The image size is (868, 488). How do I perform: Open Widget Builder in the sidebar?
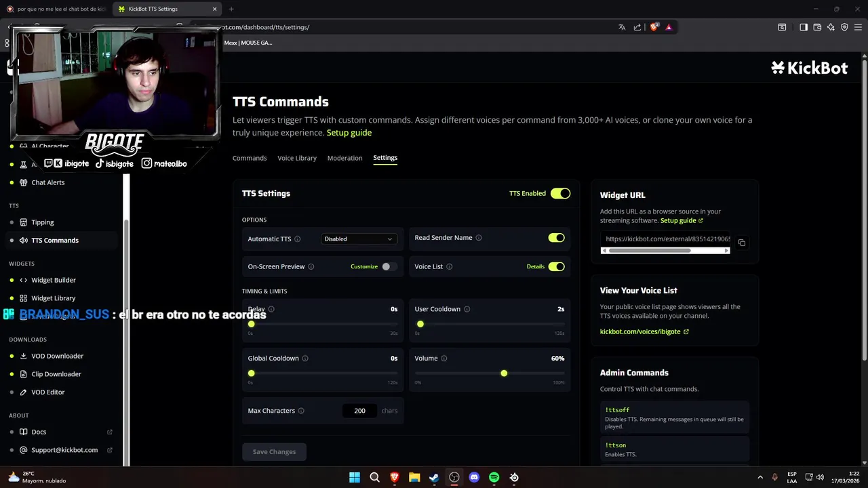click(53, 280)
